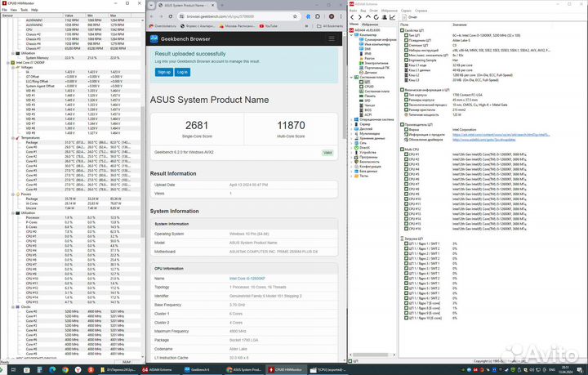Viewport: 588px width, 375px height.
Task: Go back in AIDA64 toolbar
Action: (352, 17)
